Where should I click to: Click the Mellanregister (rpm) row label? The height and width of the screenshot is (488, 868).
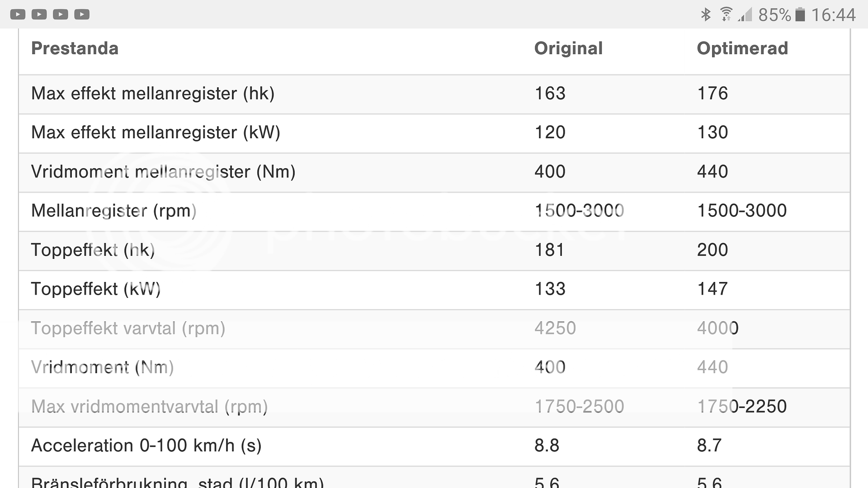[x=113, y=211]
